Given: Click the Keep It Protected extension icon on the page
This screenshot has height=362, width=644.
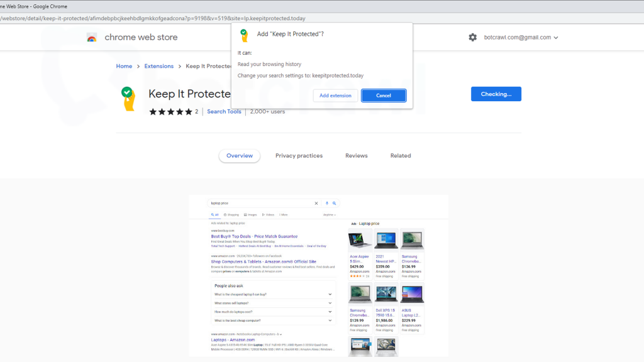Looking at the screenshot, I should (128, 99).
